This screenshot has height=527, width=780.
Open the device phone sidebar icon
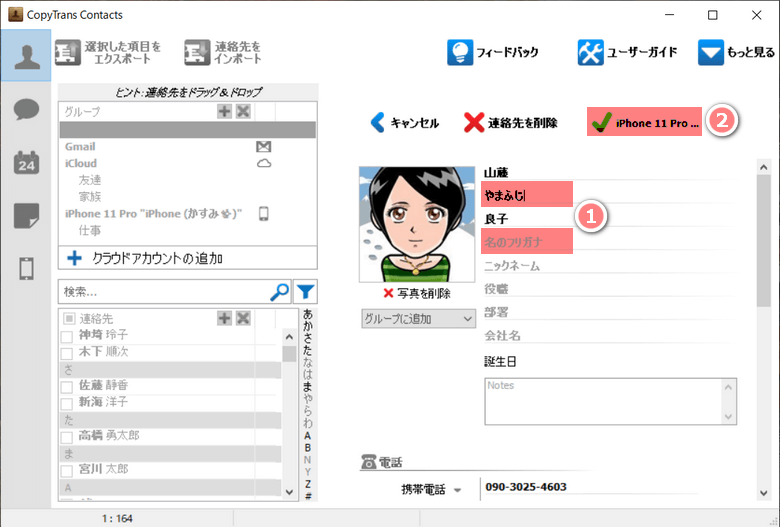(26, 269)
